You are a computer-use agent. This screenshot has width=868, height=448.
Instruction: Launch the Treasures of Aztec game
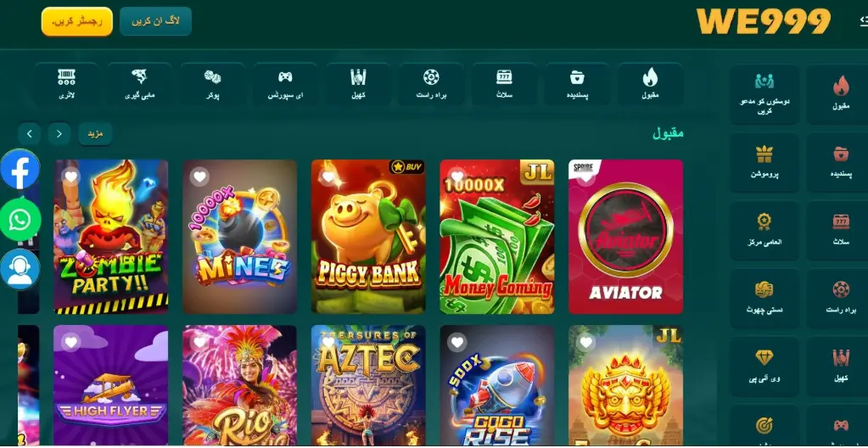click(368, 385)
